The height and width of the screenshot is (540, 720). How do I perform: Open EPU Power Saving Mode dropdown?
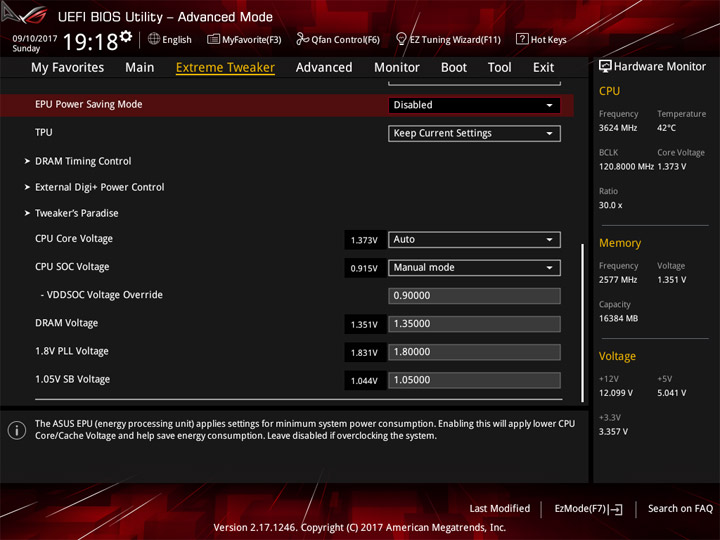pos(474,105)
